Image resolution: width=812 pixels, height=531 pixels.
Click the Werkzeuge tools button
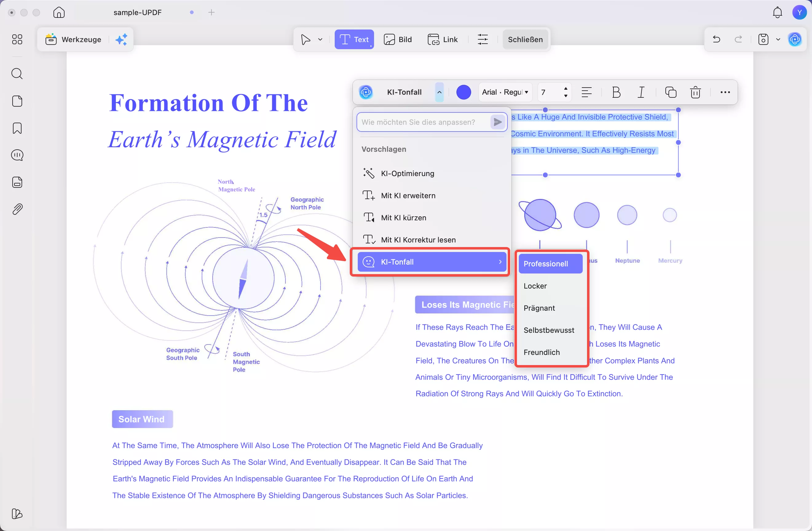pyautogui.click(x=74, y=39)
